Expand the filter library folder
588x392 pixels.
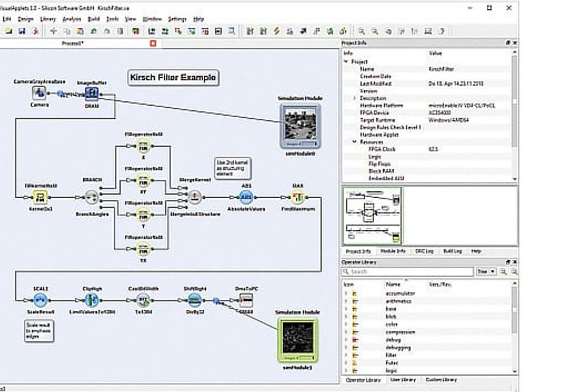346,355
